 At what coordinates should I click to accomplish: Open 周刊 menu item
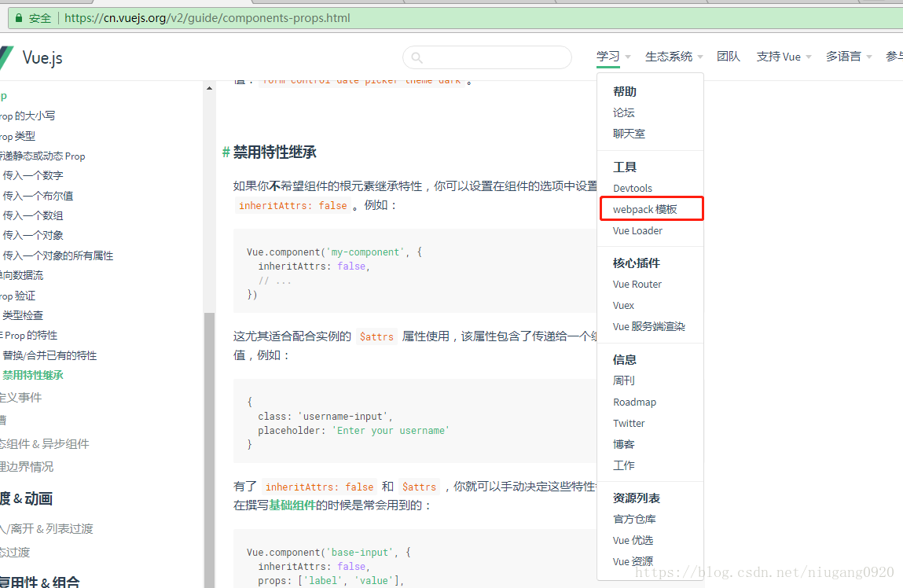624,380
